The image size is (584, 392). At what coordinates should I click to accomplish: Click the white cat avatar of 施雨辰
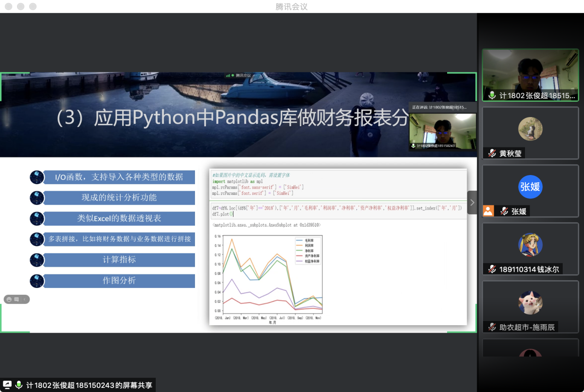[x=530, y=303]
